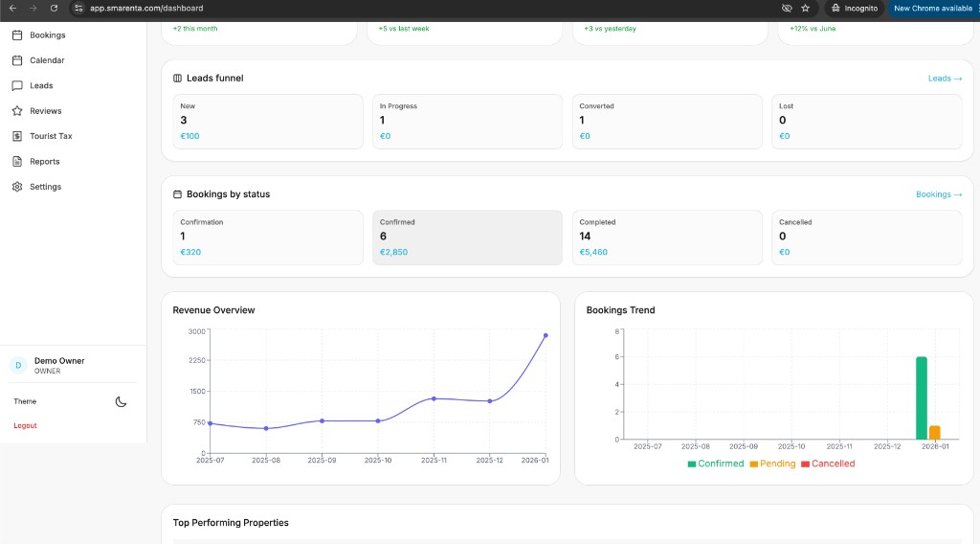Open the Leads link in funnel header
The image size is (980, 544).
(x=945, y=79)
